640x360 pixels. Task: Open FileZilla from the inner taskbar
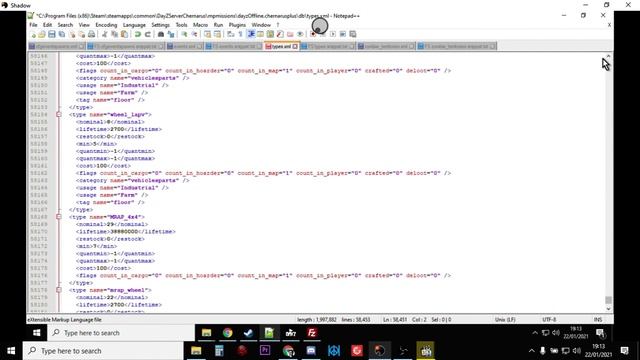point(312,333)
